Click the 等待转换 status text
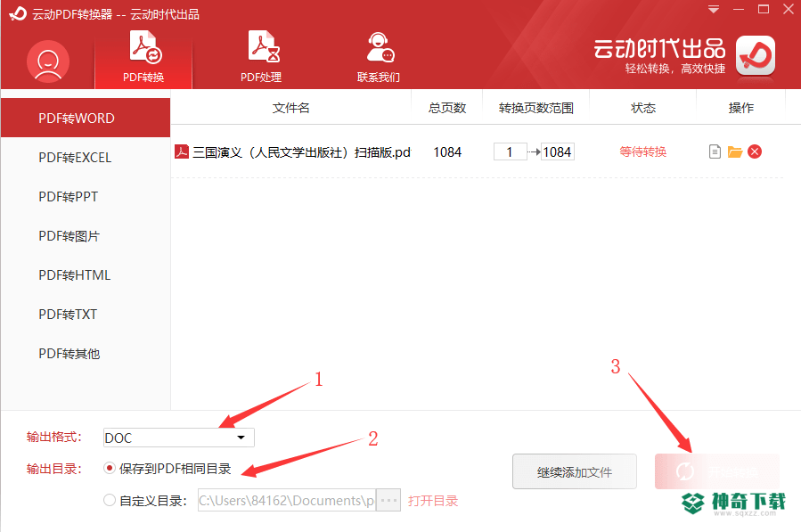This screenshot has width=801, height=532. (x=642, y=151)
